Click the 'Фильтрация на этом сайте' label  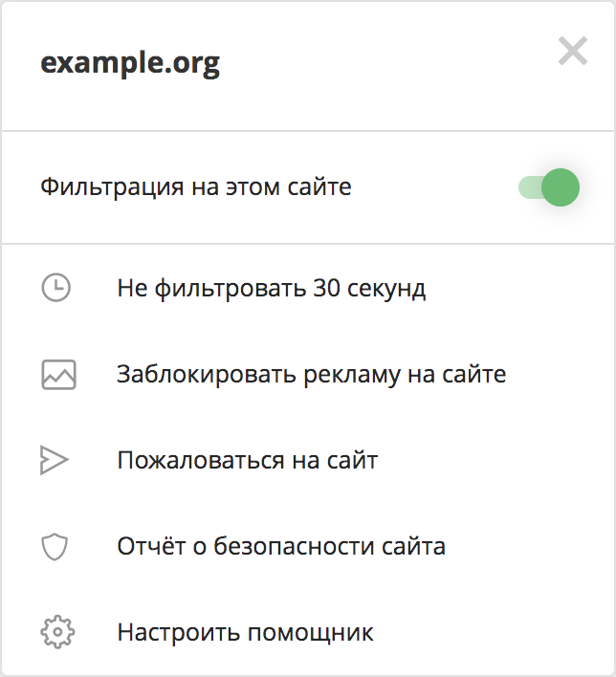[196, 187]
